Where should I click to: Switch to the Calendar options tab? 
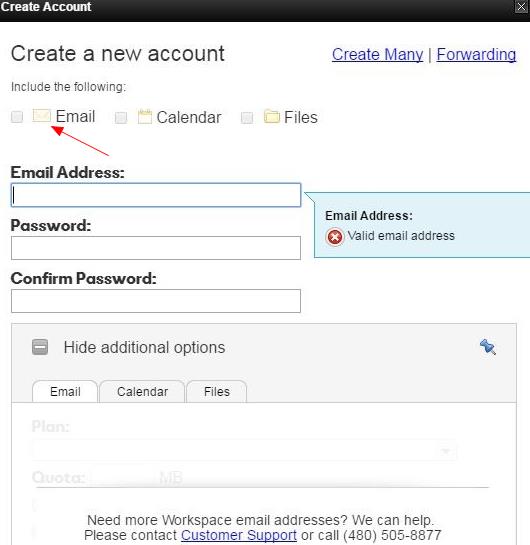coord(142,392)
